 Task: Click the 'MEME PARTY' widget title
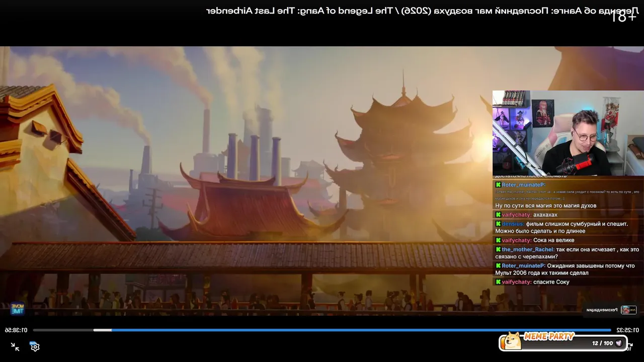point(549,336)
